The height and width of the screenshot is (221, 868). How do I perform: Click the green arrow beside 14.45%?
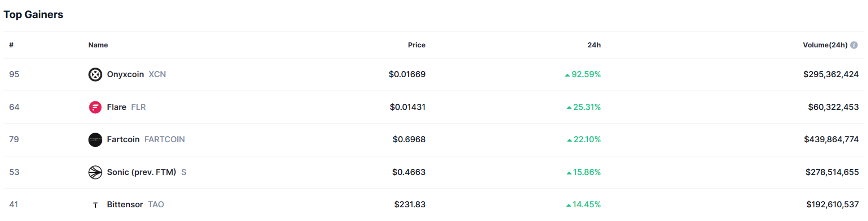tap(568, 205)
